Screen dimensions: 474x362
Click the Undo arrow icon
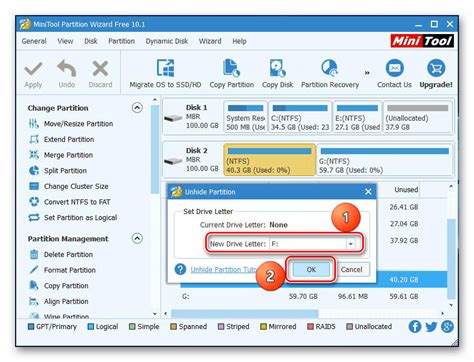[x=67, y=69]
